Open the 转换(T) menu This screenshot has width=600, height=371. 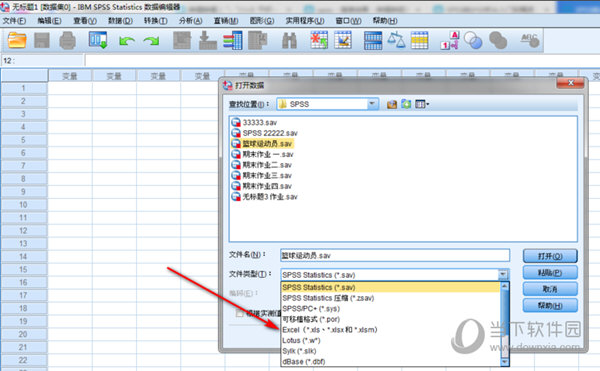155,21
